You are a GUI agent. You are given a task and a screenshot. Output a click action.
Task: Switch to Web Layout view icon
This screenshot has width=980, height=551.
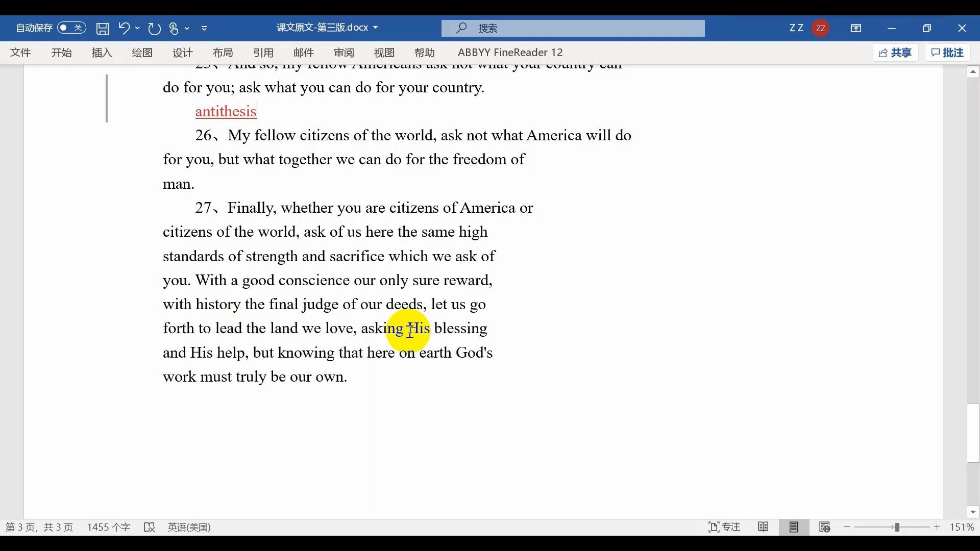pyautogui.click(x=825, y=528)
